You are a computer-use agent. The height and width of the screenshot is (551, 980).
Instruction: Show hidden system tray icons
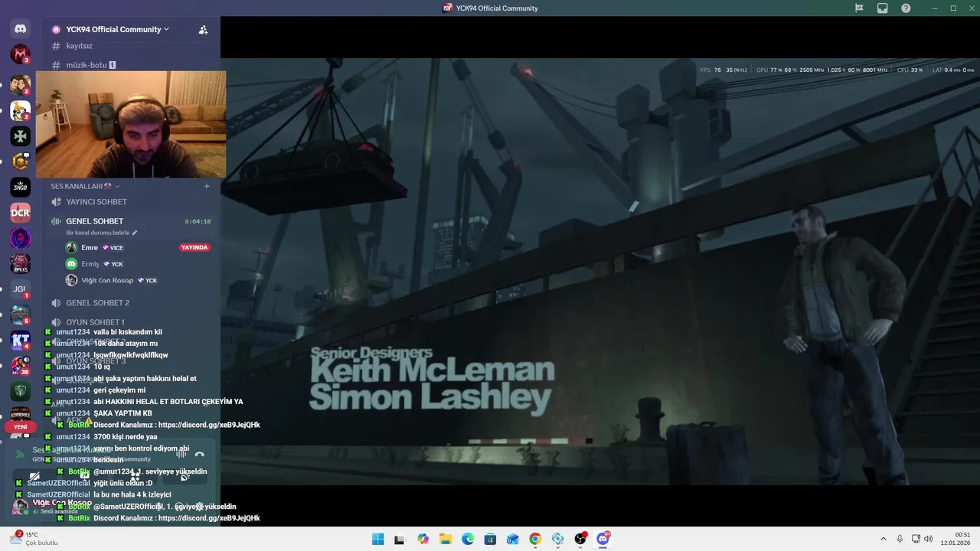coord(883,539)
